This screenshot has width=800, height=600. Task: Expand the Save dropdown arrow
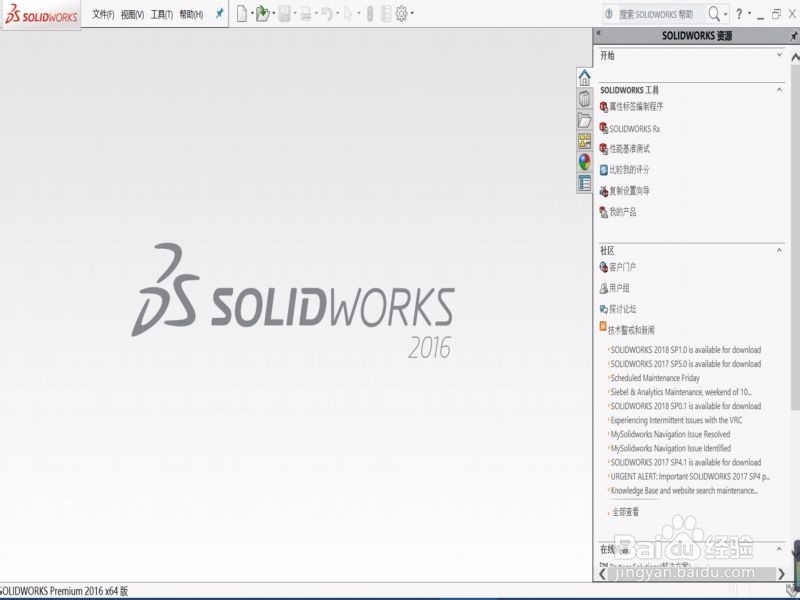coord(295,14)
